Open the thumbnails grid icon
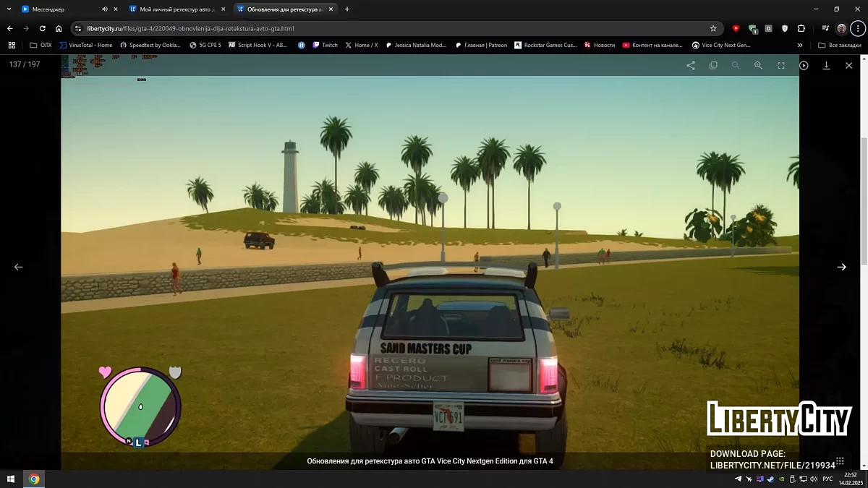Screen dimensions: 868x488 pos(840,461)
